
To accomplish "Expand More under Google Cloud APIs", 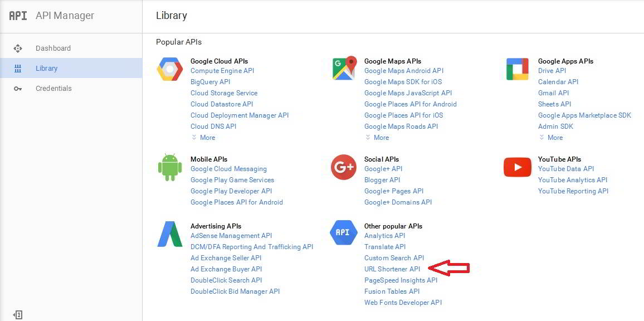I will coord(203,138).
